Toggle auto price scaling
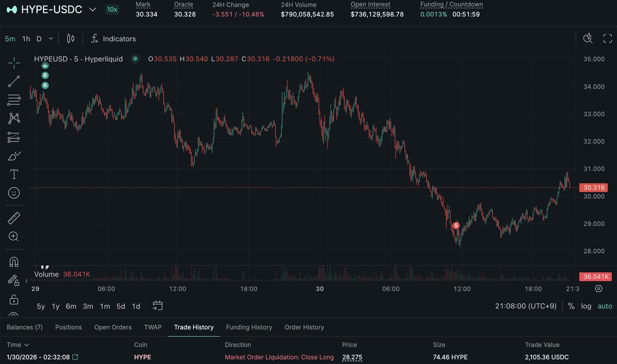Viewport: 617px width, 364px height. (x=604, y=306)
